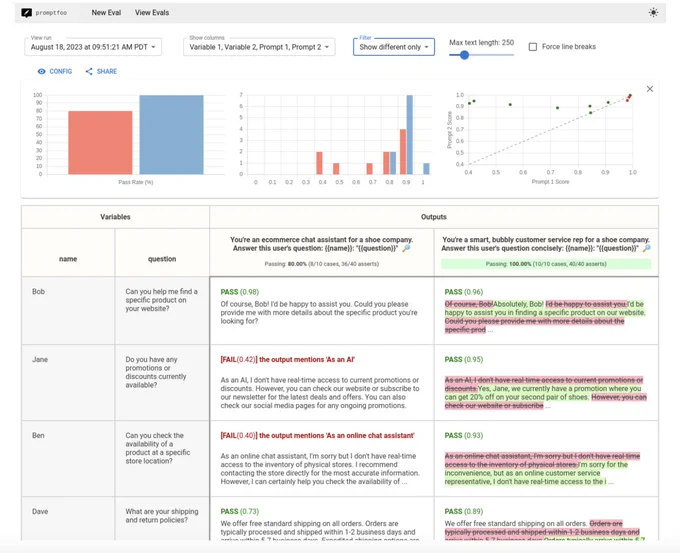Open the Show columns dropdown
The width and height of the screenshot is (680, 553).
pos(259,47)
